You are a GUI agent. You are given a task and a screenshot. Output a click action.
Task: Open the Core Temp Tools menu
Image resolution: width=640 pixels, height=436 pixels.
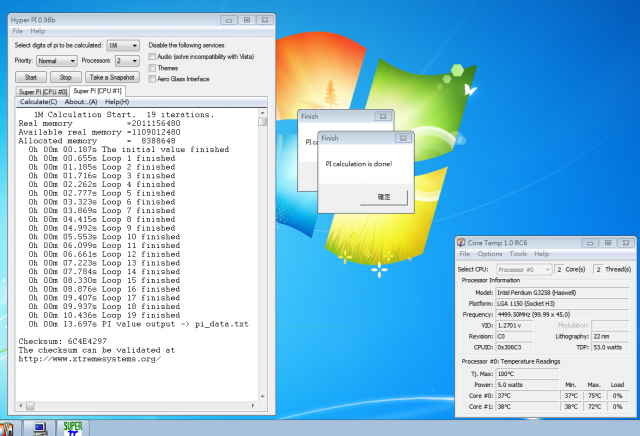coord(518,254)
